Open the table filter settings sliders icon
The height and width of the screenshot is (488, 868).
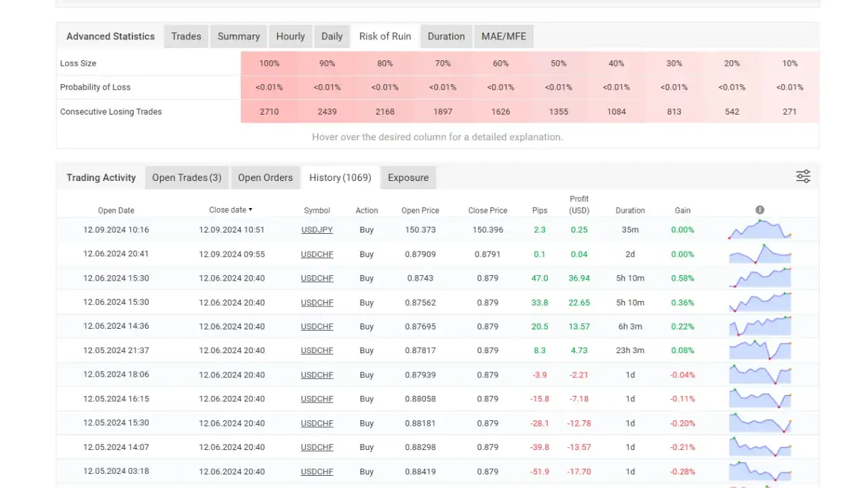click(x=803, y=176)
